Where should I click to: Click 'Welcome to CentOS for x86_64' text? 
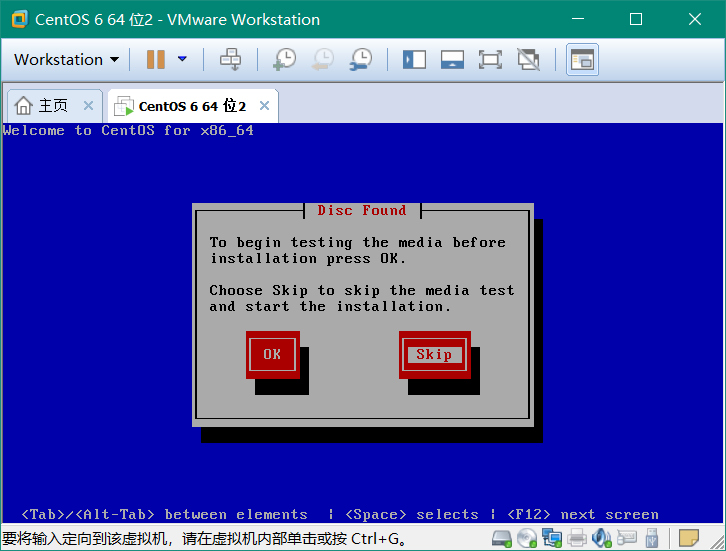point(128,131)
